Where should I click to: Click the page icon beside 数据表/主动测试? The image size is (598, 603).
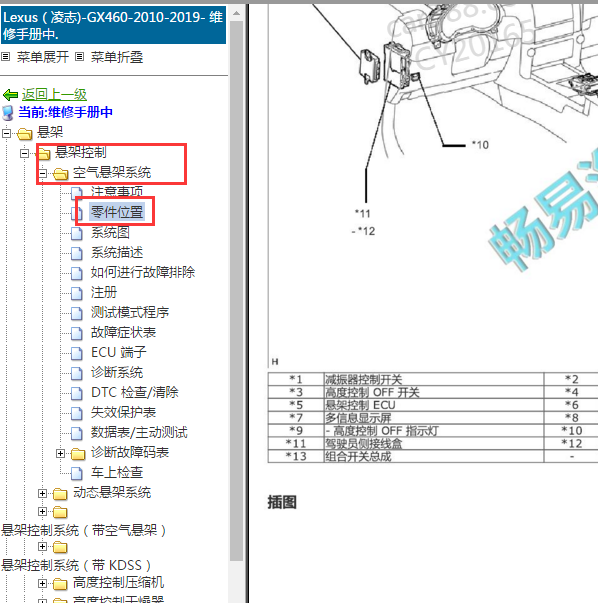tap(77, 433)
